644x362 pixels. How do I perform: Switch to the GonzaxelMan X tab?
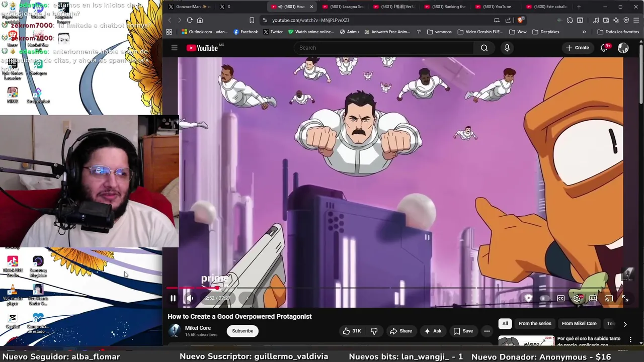[x=189, y=7]
